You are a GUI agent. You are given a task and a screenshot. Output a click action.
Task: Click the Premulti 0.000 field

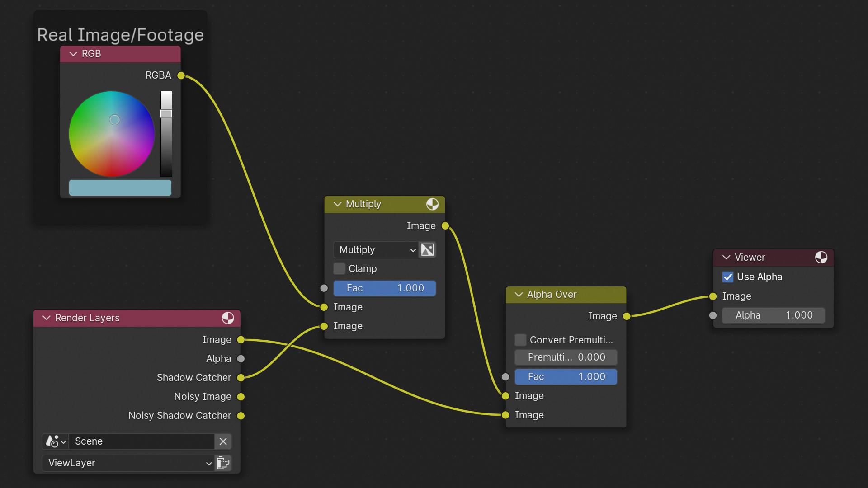(x=566, y=357)
